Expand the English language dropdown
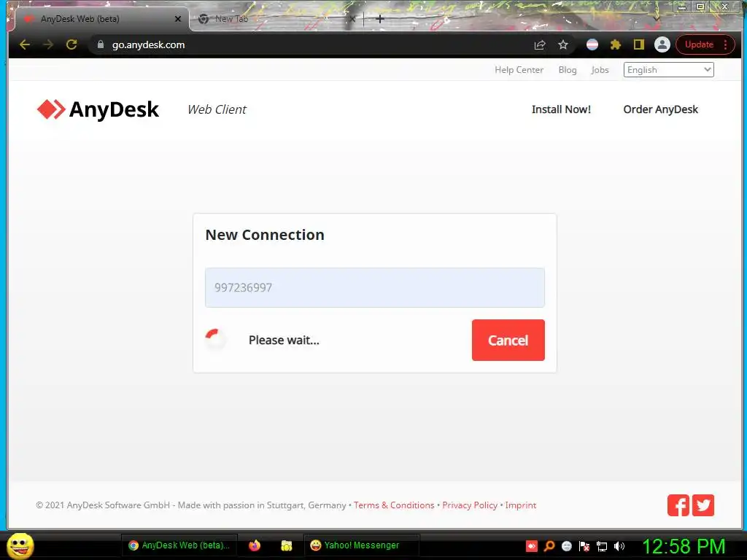Viewport: 747px width, 560px height. pos(668,70)
